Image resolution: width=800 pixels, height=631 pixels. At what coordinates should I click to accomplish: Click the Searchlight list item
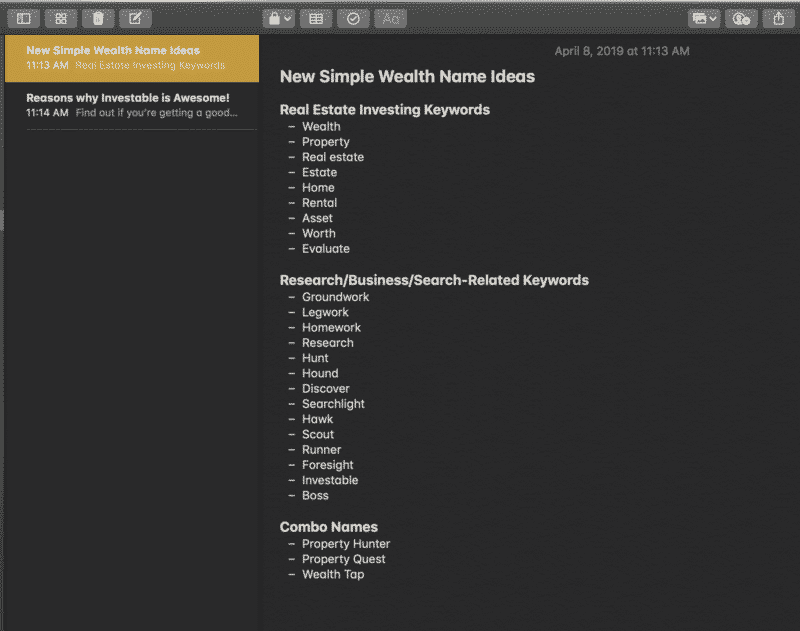(x=333, y=404)
